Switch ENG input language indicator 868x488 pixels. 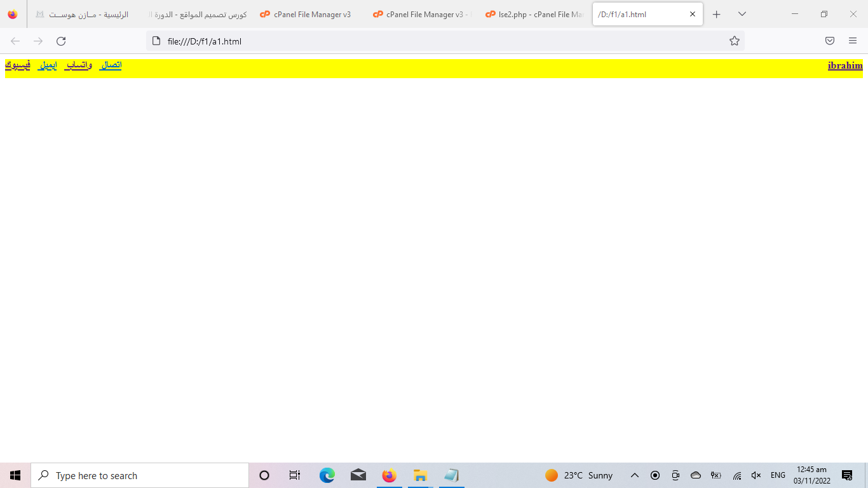pos(778,475)
